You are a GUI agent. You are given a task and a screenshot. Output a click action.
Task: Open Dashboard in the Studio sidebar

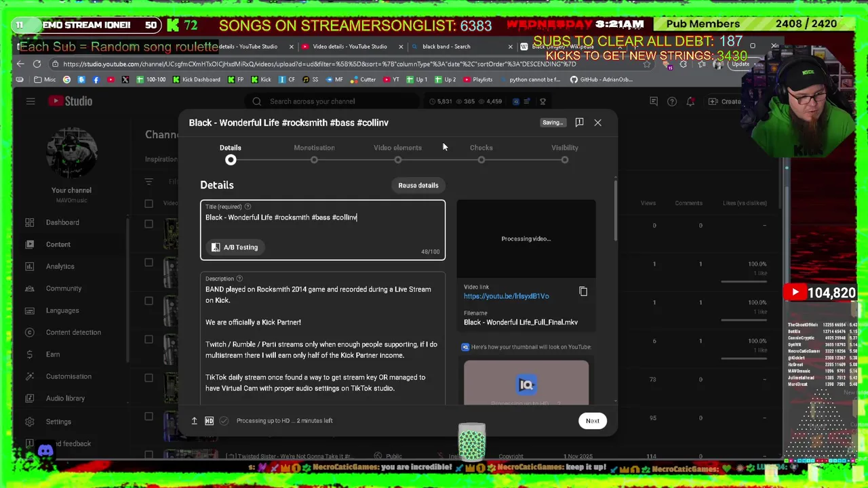click(62, 222)
